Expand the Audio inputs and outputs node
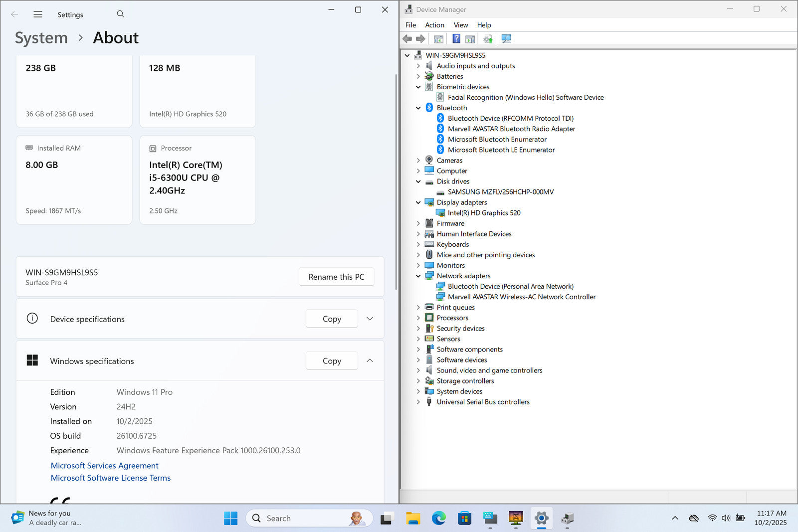Image resolution: width=798 pixels, height=532 pixels. pyautogui.click(x=418, y=66)
